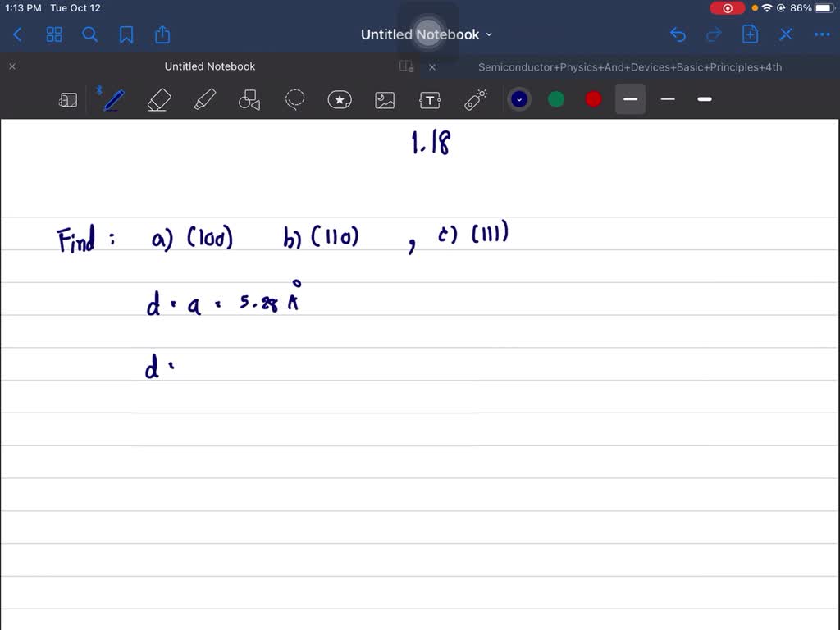Open the Untitled Notebook title dropdown
Image resolution: width=840 pixels, height=630 pixels.
[x=489, y=34]
